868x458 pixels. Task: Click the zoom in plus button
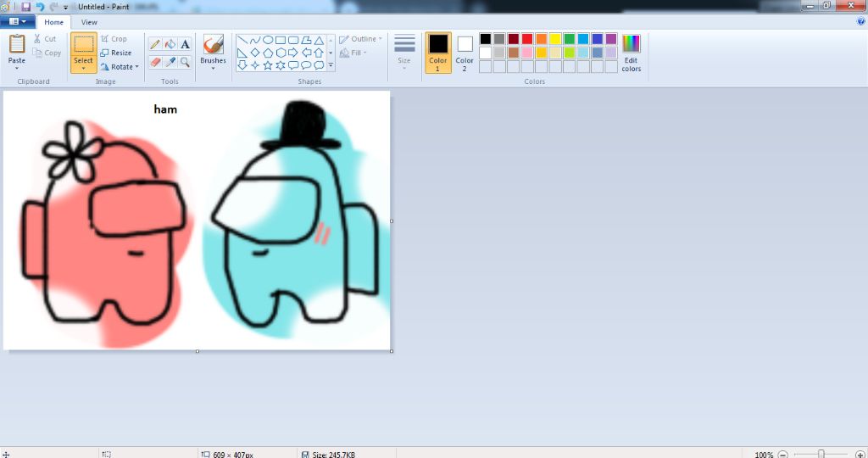860,454
